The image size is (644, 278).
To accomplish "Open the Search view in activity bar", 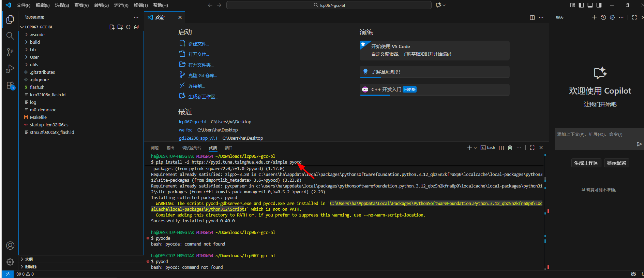I will [10, 36].
